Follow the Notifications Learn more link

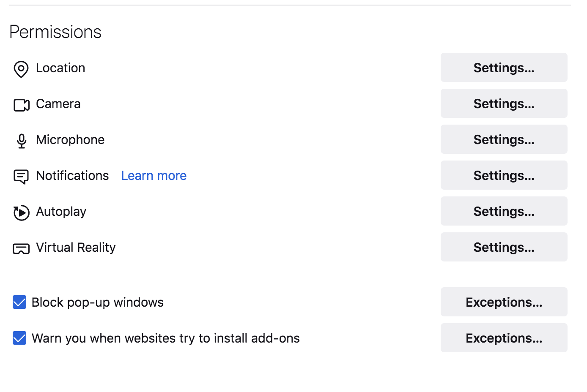point(154,176)
